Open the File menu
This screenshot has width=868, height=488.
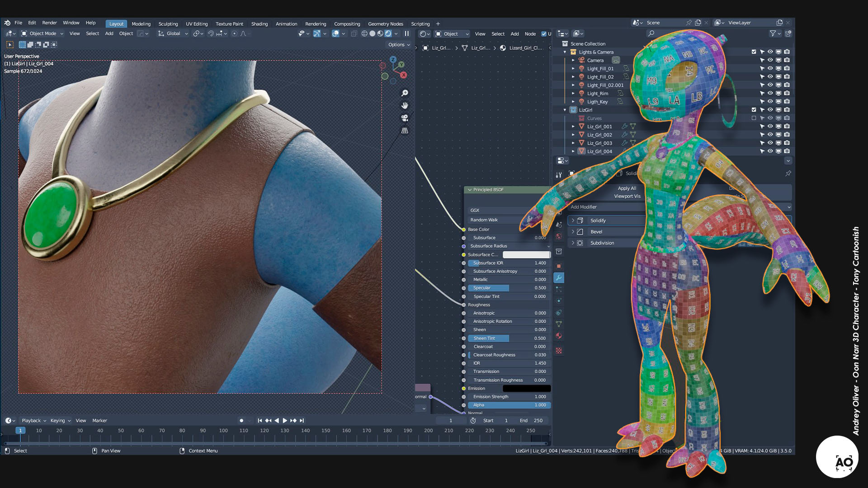18,23
